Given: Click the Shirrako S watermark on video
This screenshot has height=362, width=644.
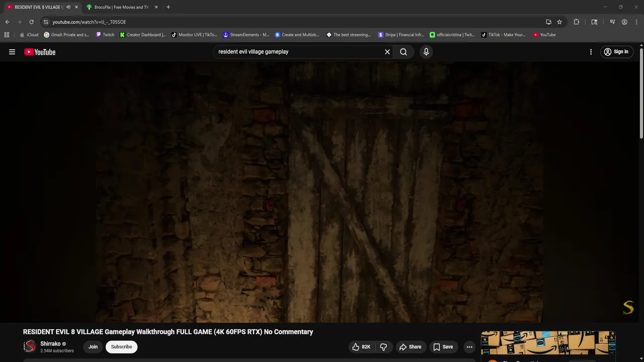Looking at the screenshot, I should (628, 307).
